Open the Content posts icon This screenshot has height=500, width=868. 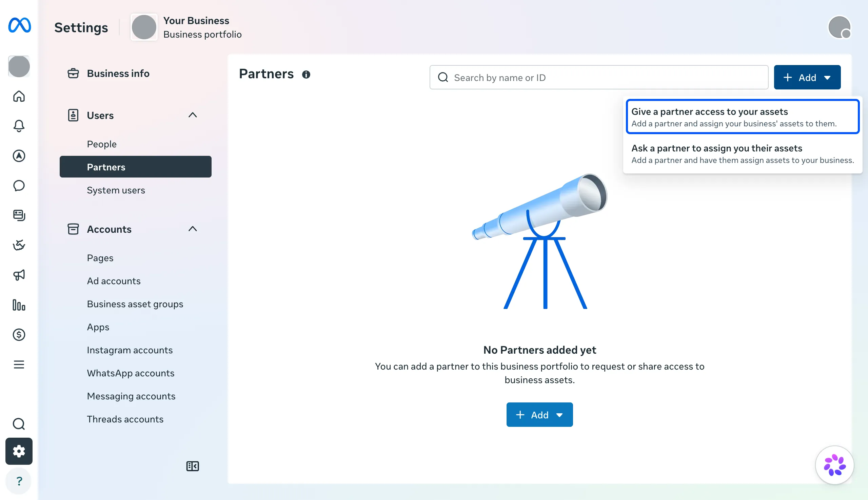pos(19,215)
